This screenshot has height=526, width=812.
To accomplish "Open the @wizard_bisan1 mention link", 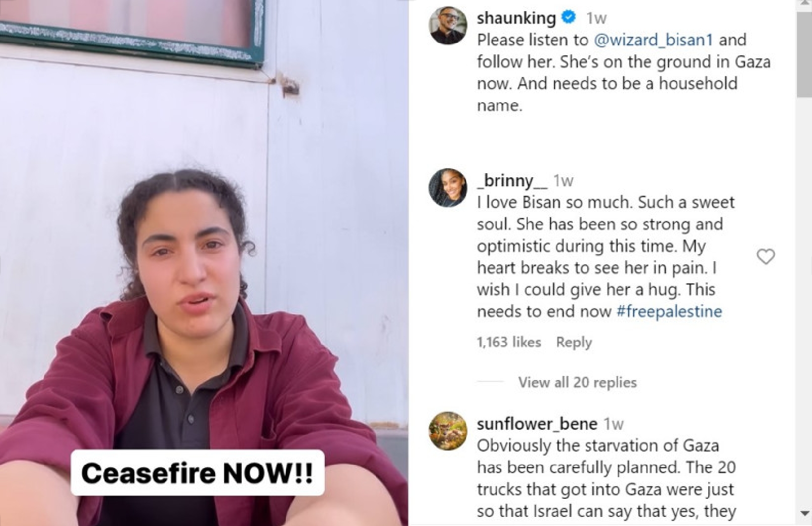I will pyautogui.click(x=653, y=40).
